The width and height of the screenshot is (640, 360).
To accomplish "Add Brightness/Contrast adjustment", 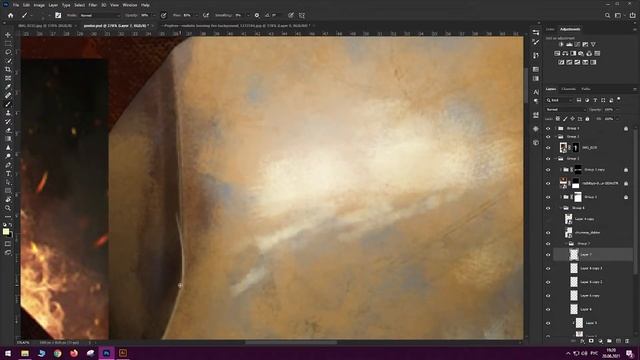I will [561, 44].
